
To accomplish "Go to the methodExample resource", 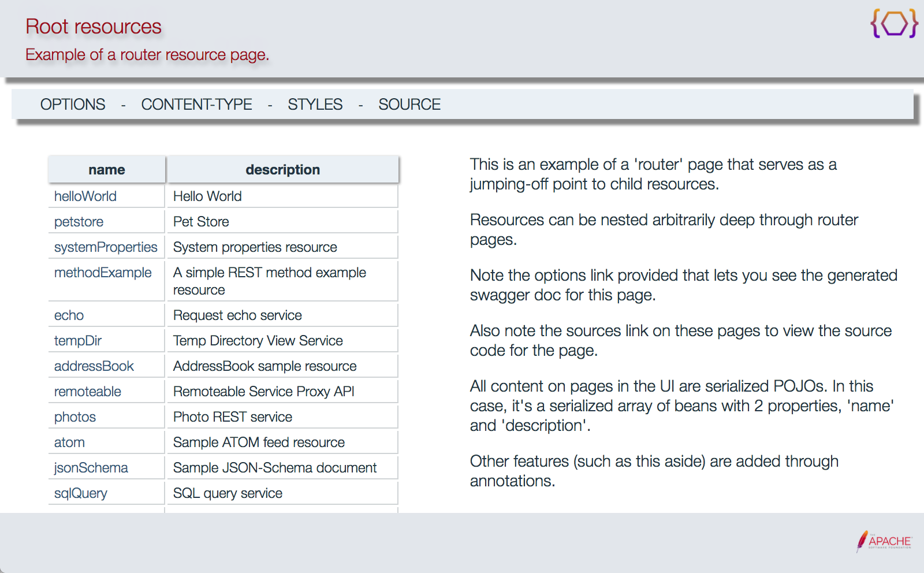I will (103, 273).
